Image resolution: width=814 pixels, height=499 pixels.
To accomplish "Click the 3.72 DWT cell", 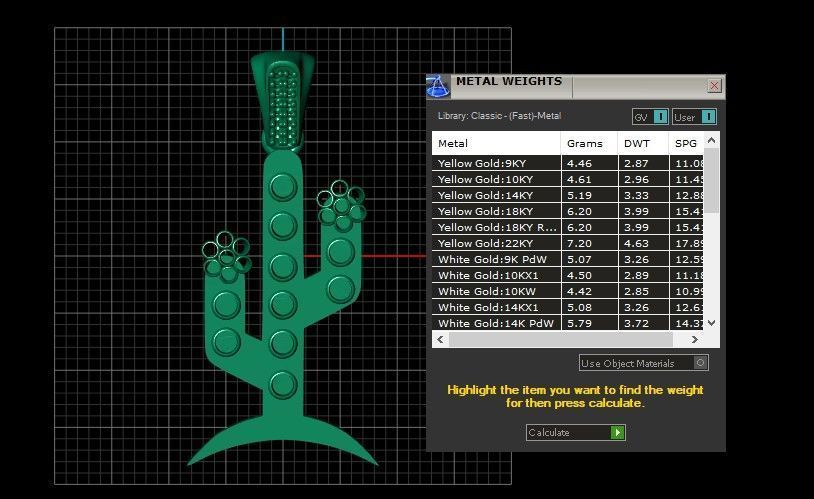I will pyautogui.click(x=644, y=323).
